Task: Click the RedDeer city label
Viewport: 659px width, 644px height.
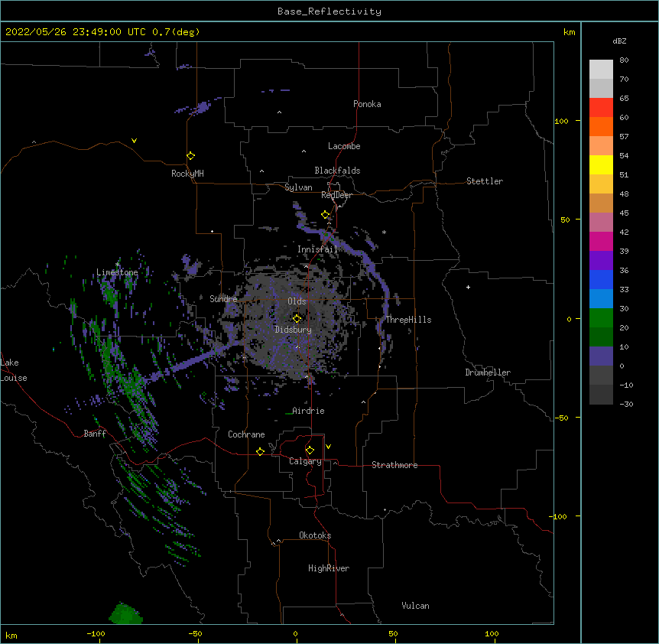Action: 336,195
